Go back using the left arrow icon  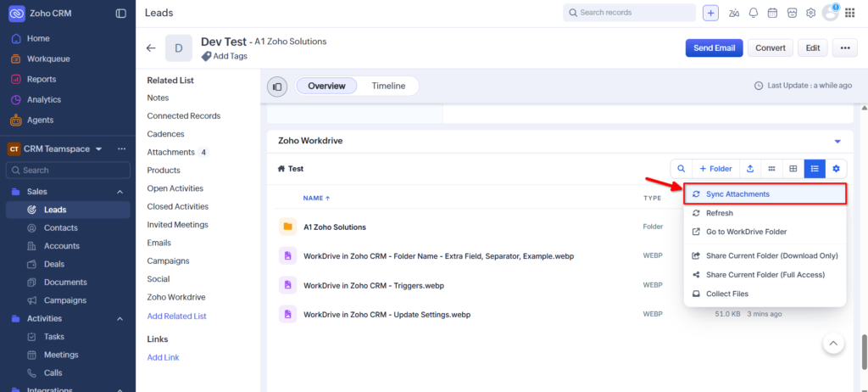[151, 48]
